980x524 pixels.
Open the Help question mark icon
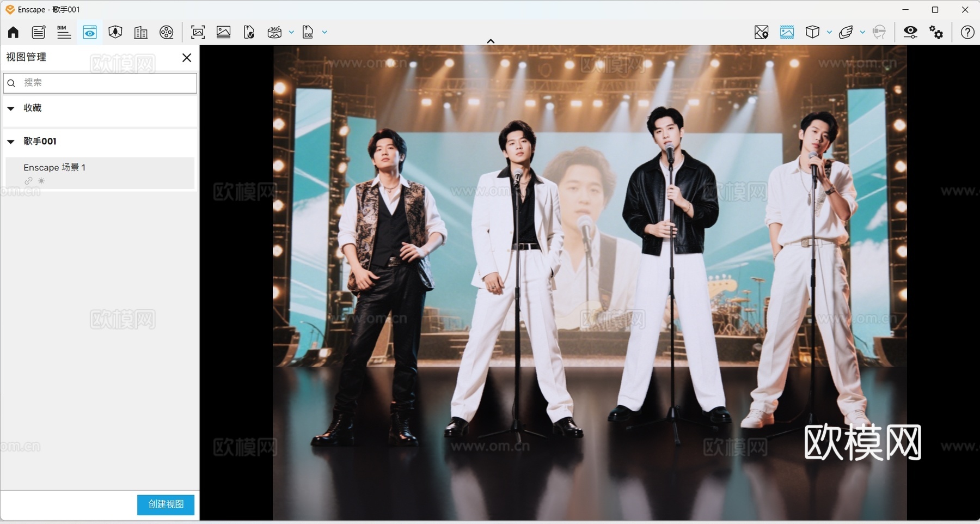967,32
